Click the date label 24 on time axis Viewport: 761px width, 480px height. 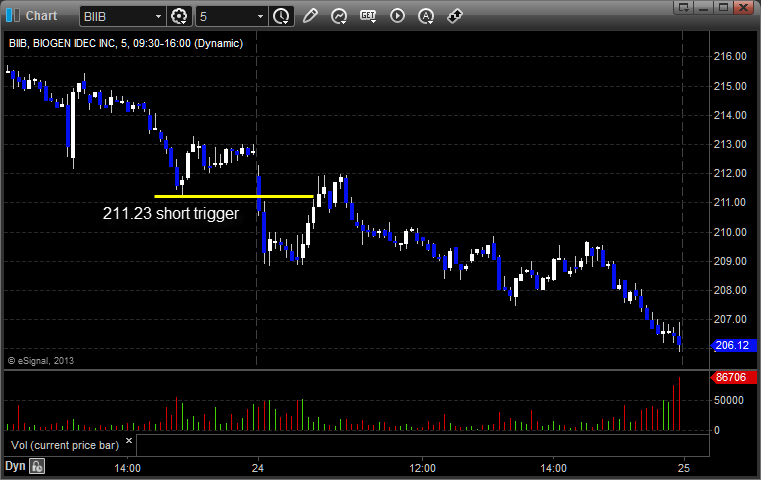click(258, 468)
